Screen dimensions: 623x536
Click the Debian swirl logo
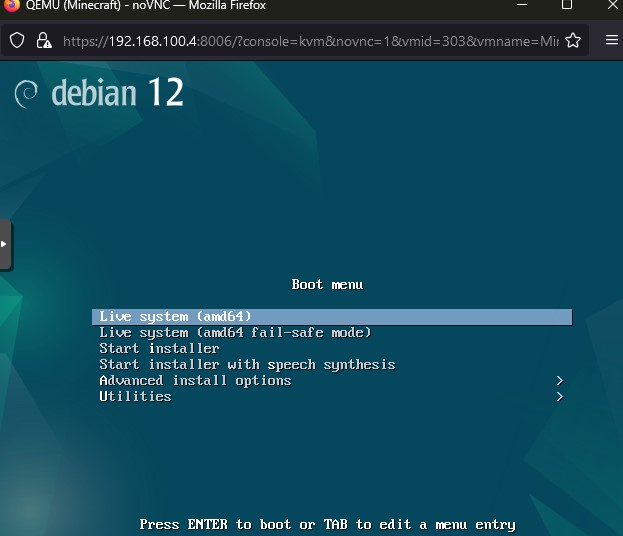pos(26,94)
